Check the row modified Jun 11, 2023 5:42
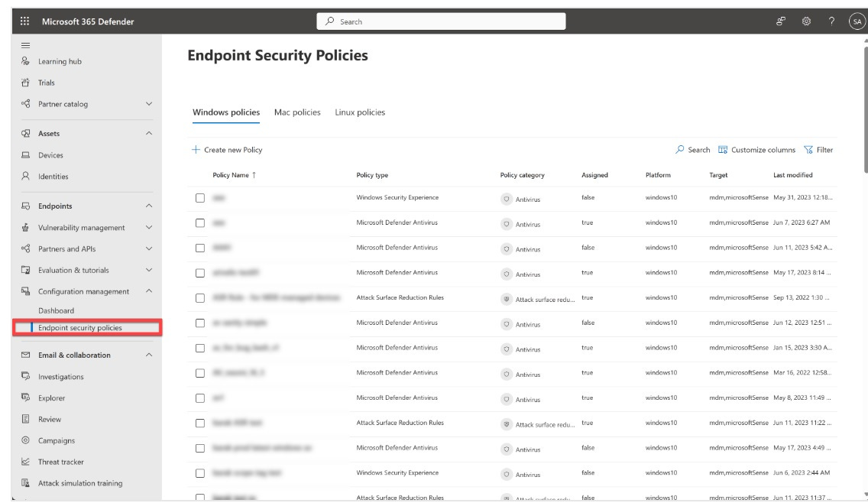The width and height of the screenshot is (868, 503). 200,248
